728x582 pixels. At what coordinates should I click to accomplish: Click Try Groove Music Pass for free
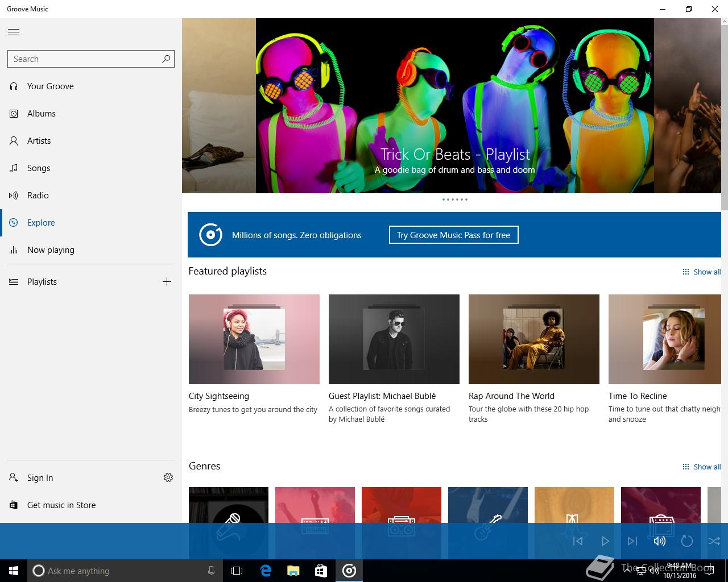coord(454,235)
